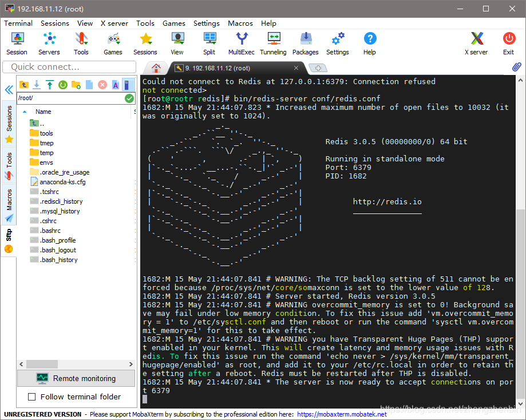Open Settings from the toolbar
Viewport: 526px width, 420px height.
tap(338, 43)
